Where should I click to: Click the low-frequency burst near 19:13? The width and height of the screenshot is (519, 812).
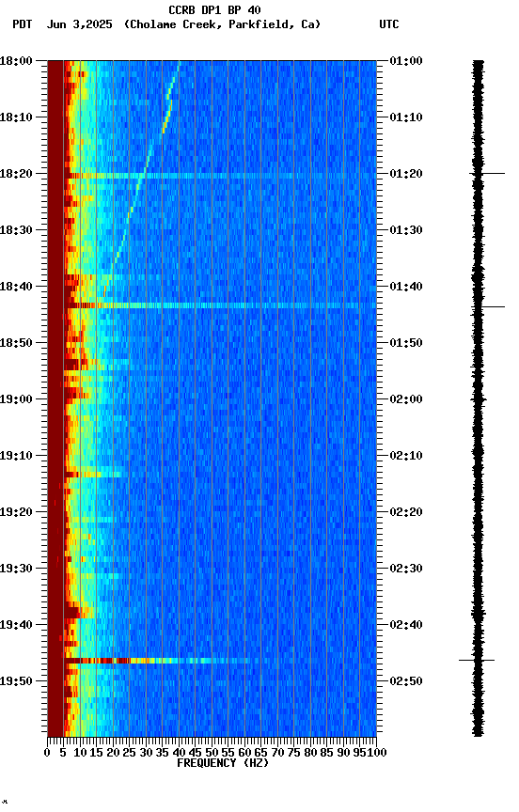coord(93,474)
